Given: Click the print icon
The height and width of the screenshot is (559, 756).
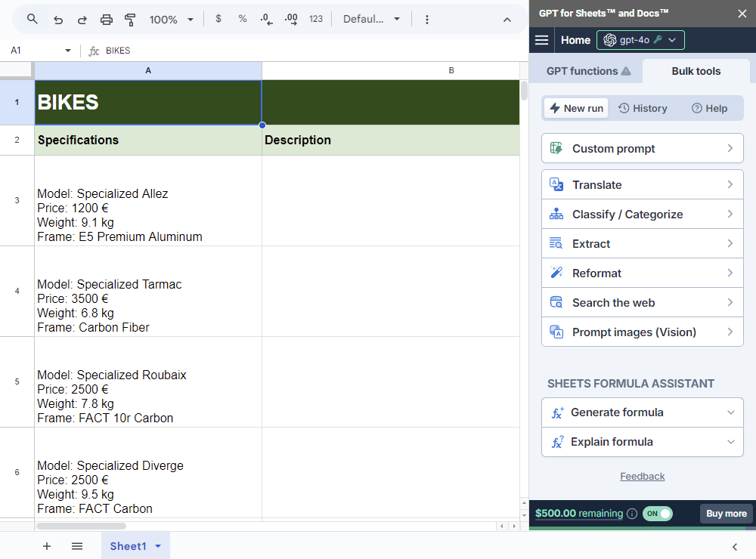Looking at the screenshot, I should 107,20.
